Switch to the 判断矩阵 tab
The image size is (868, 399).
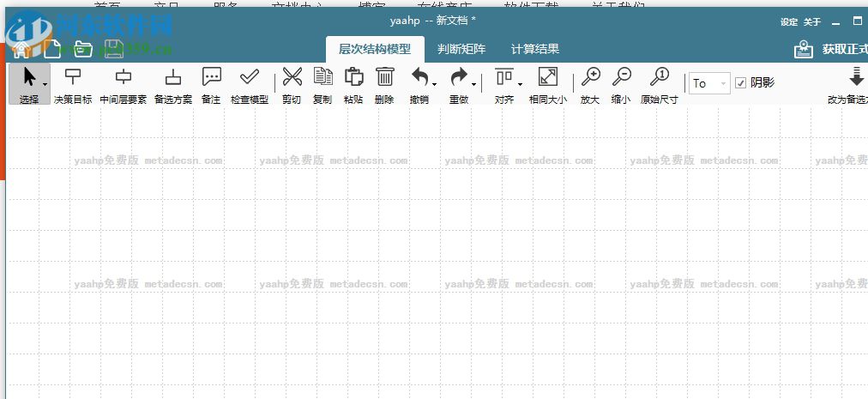coord(461,49)
